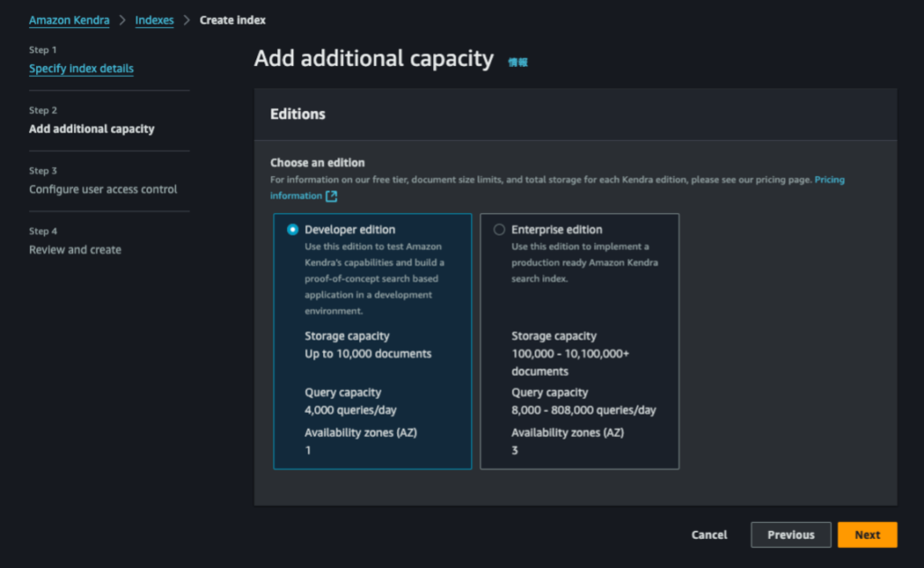Continue with the orange Next button

pos(866,535)
